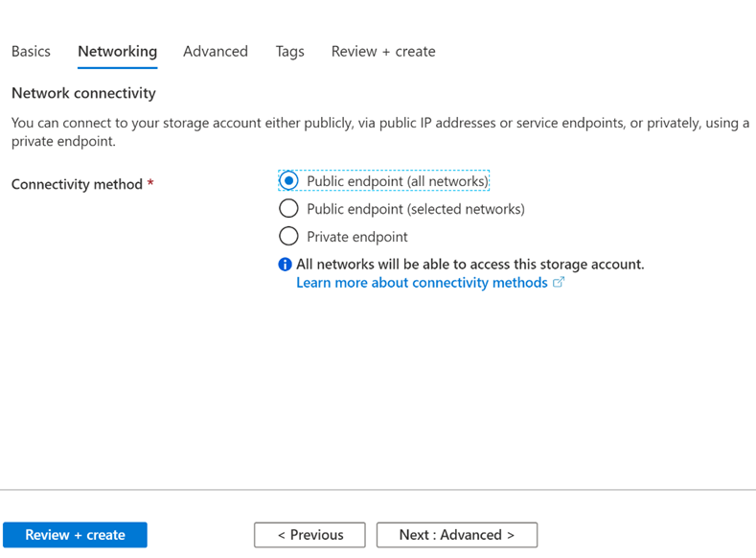Image resolution: width=756 pixels, height=558 pixels.
Task: Click the external link icon after Learn more
Action: pyautogui.click(x=559, y=282)
